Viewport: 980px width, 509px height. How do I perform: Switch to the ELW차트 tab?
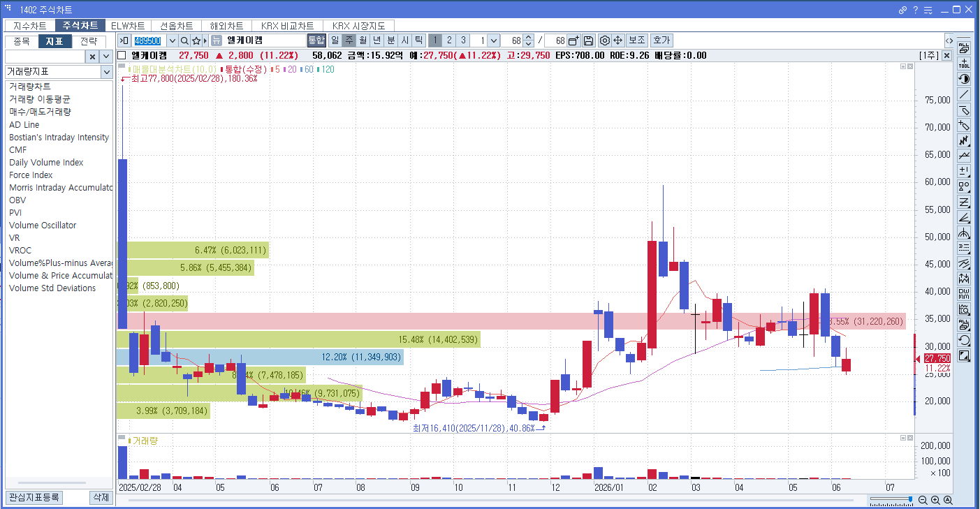128,26
